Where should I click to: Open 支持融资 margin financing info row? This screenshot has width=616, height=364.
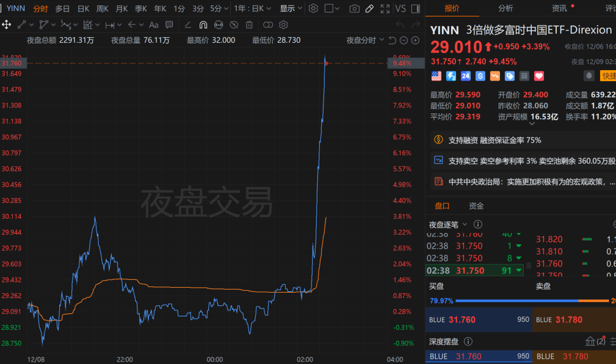pos(523,140)
